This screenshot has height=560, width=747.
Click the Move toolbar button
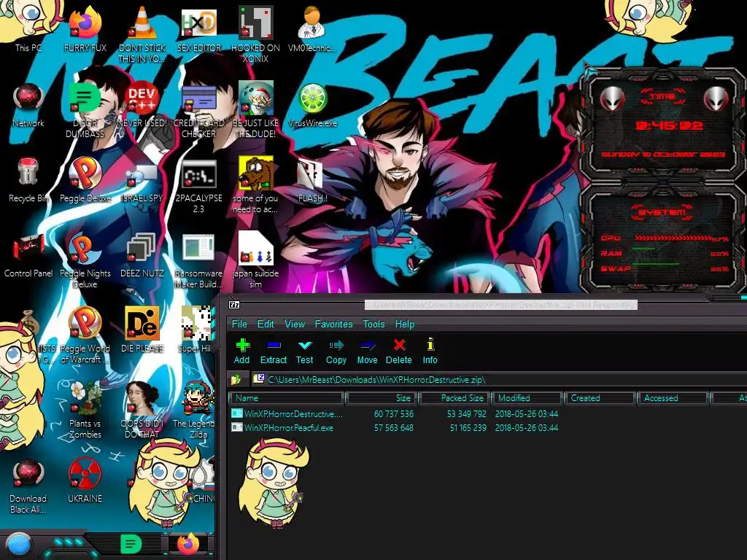[368, 351]
